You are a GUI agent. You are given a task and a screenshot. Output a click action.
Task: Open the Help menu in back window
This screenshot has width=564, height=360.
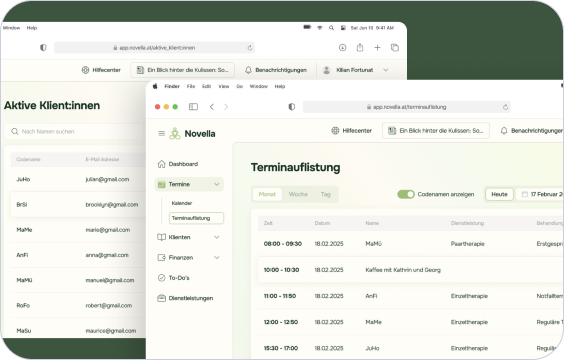pyautogui.click(x=32, y=28)
